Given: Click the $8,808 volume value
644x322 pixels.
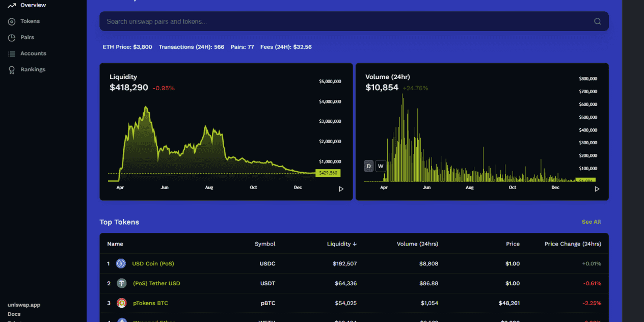Looking at the screenshot, I should point(429,264).
